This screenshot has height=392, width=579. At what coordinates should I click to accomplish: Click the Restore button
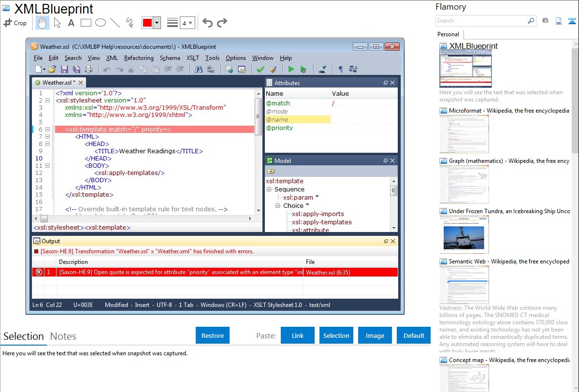(213, 335)
